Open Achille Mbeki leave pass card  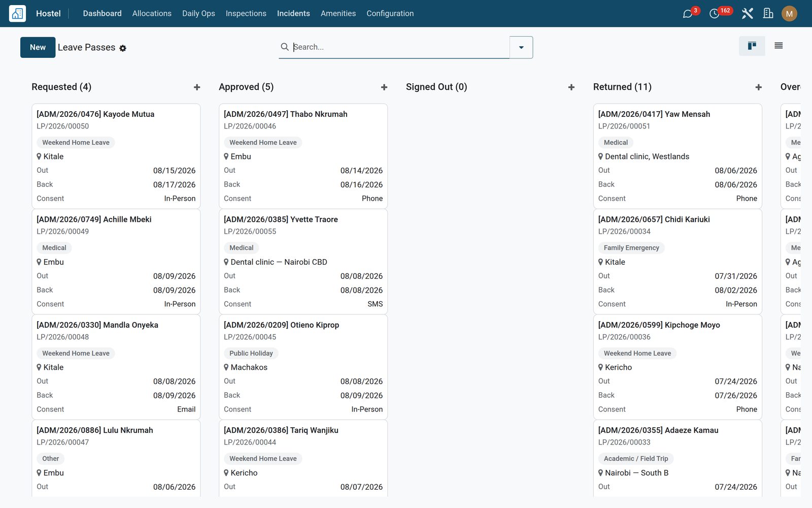pyautogui.click(x=116, y=262)
